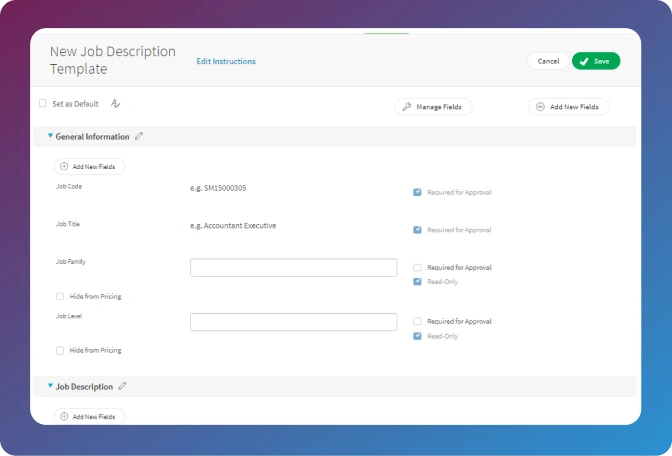Click the pencil icon beside Job Description
The image size is (672, 456).
(x=123, y=386)
